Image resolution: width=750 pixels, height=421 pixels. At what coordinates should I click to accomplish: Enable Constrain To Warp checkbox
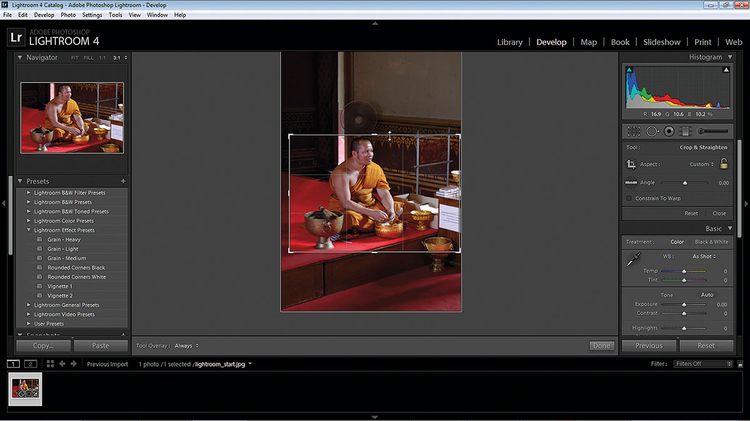(x=629, y=199)
